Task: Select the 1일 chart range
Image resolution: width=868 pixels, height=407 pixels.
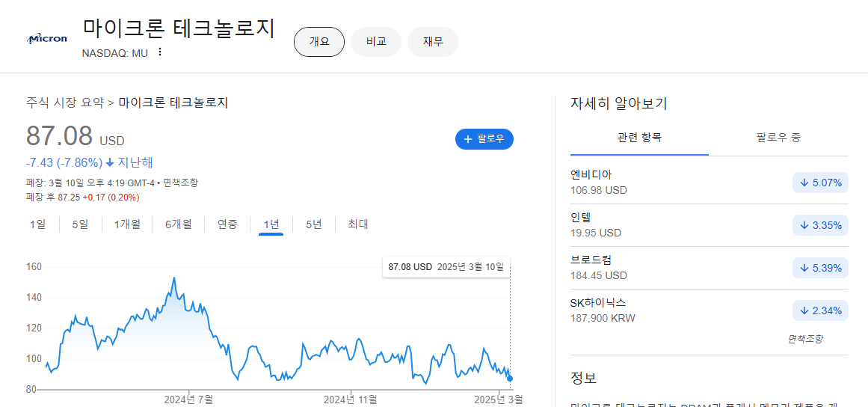Action: 37,224
